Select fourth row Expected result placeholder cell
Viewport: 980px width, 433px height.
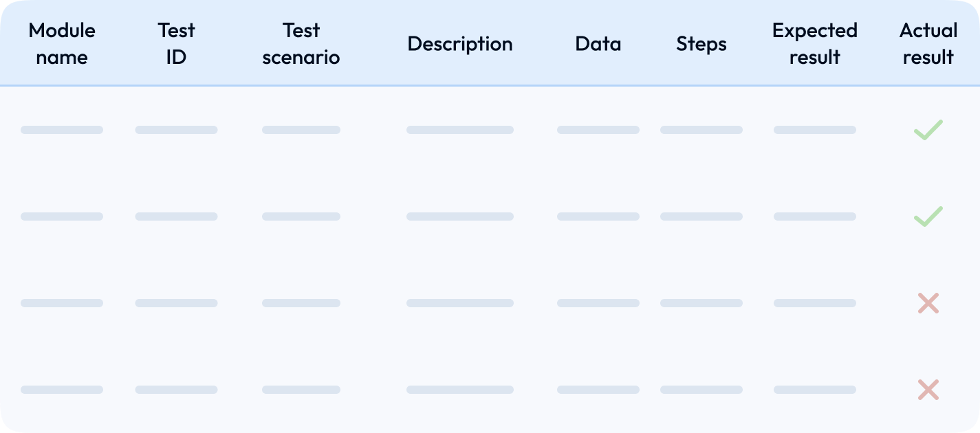(x=814, y=390)
